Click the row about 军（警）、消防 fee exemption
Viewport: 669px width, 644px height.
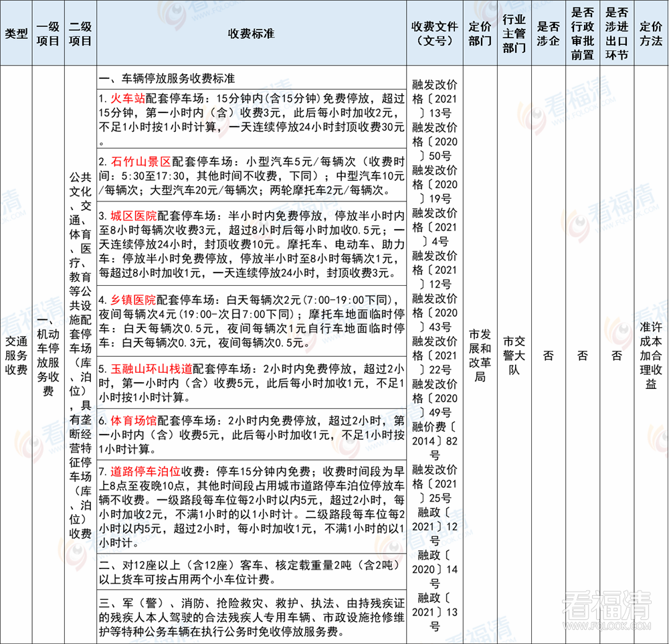(252, 617)
